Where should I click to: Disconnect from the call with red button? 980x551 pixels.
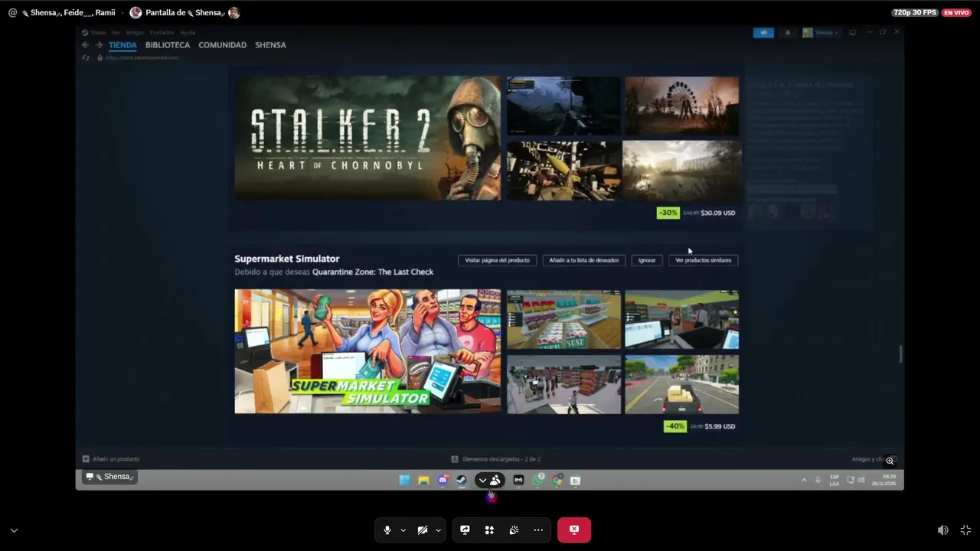(x=574, y=530)
